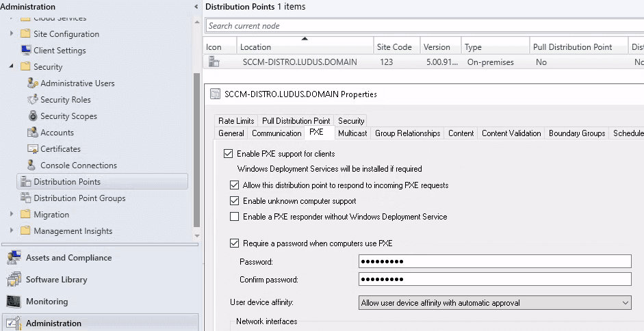Screen dimensions: 644x331
Task: Sort by Pull Distribution Point column header
Action: 579,47
